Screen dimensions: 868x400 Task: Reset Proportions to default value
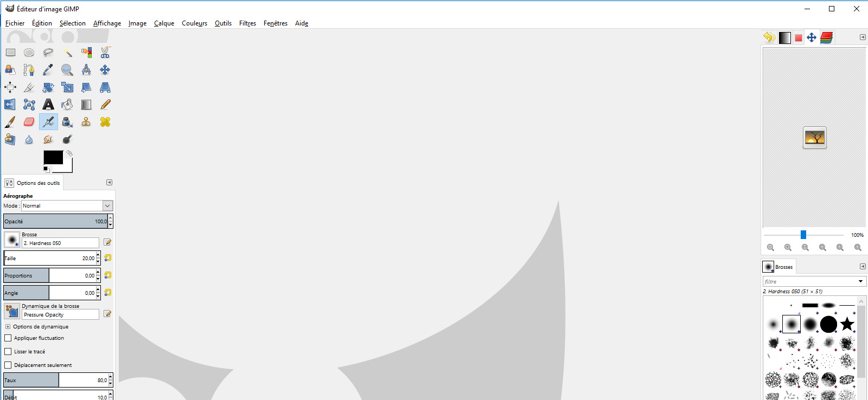click(108, 275)
